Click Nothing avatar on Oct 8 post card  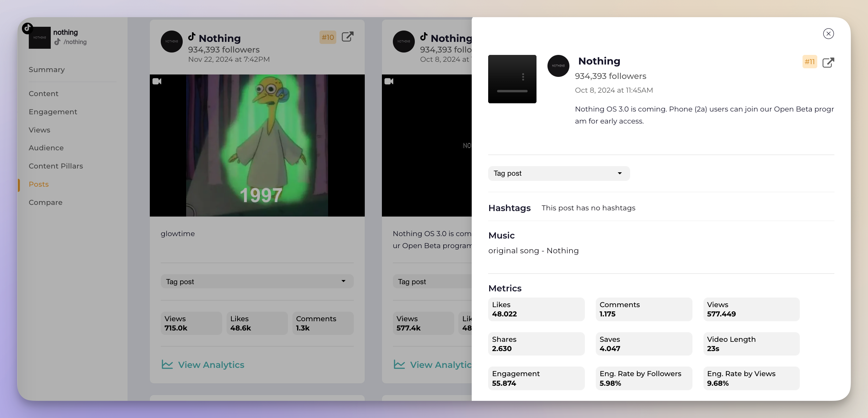[403, 42]
